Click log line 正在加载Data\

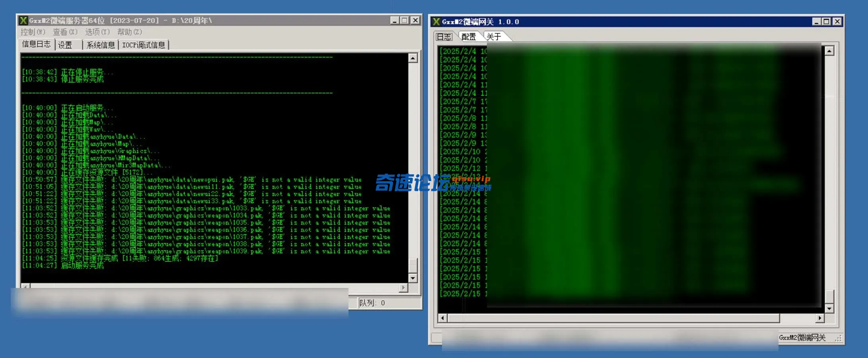[x=69, y=115]
